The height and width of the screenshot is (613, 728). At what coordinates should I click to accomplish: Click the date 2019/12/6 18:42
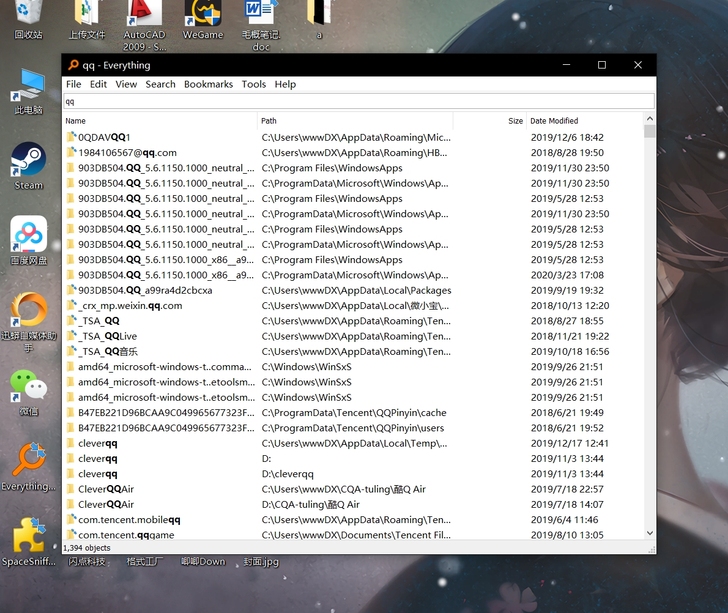tap(567, 137)
